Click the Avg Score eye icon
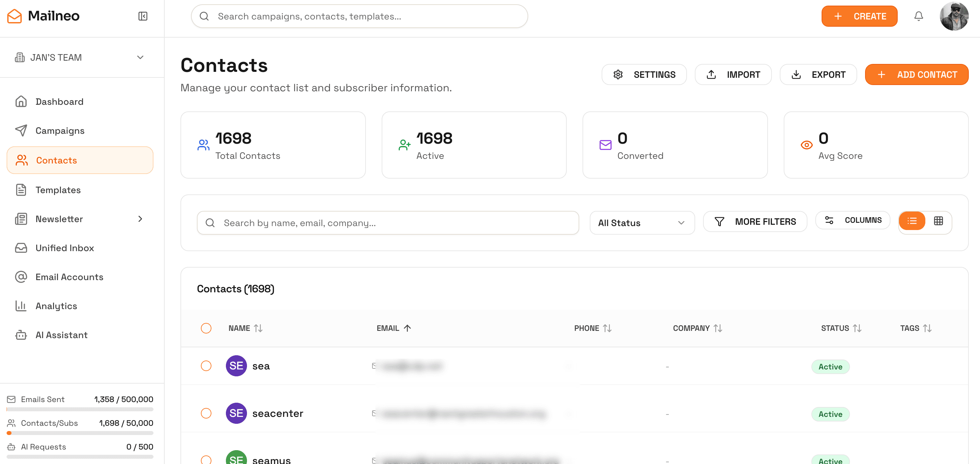Viewport: 980px width, 464px height. pos(806,145)
